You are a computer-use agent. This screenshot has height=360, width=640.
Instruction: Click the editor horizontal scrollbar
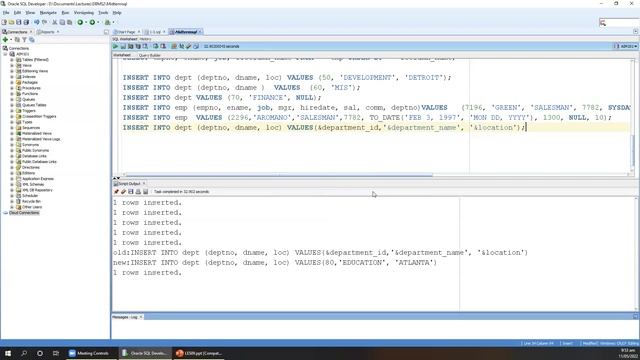pos(278,175)
